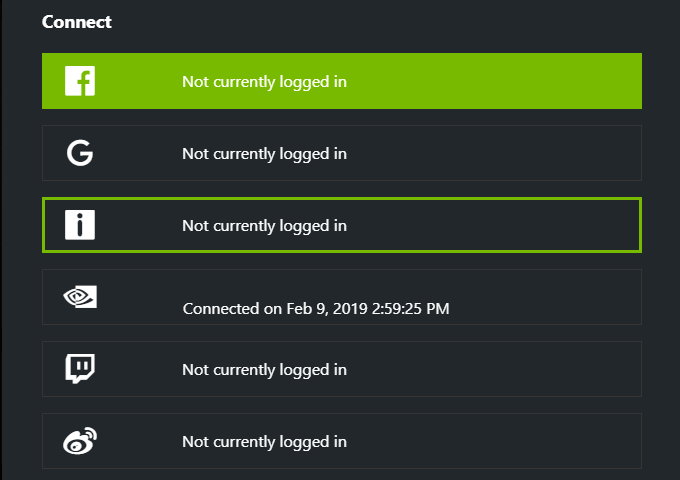680x480 pixels.
Task: Click the Twitch logo icon
Action: click(79, 369)
